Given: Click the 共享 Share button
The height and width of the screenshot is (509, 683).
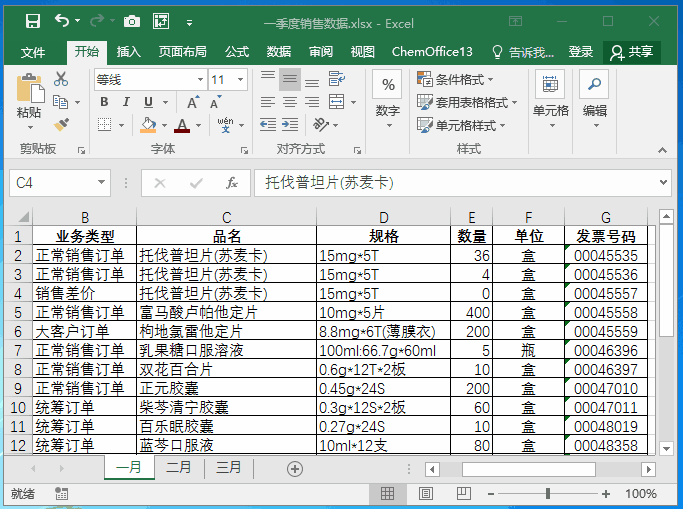Looking at the screenshot, I should 632,52.
